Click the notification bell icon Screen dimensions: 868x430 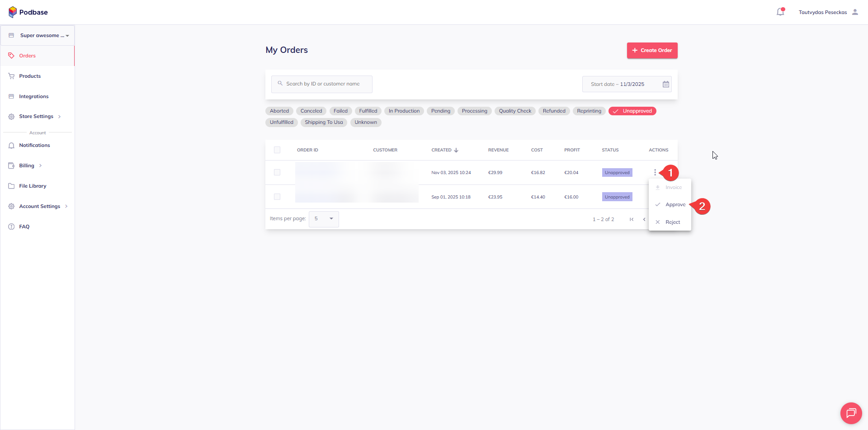(780, 12)
